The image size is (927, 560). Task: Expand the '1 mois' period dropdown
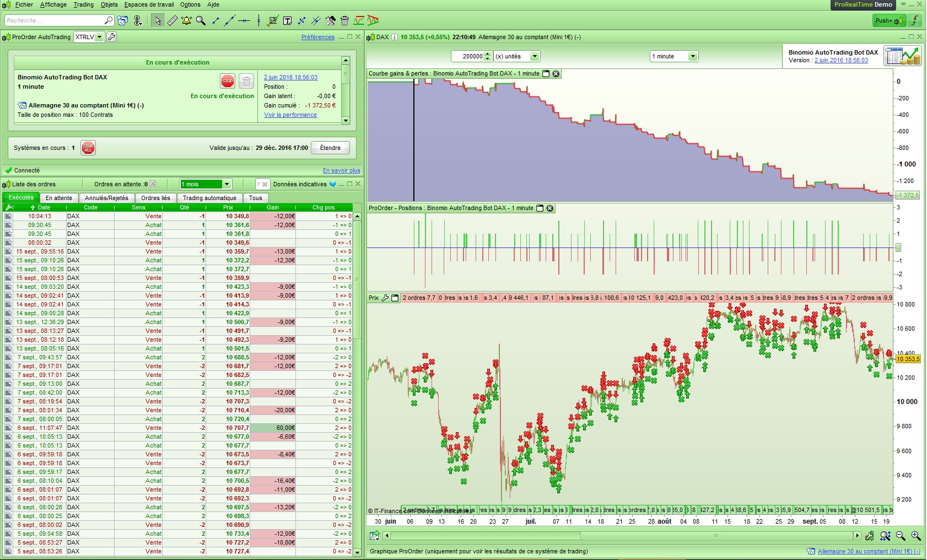227,184
